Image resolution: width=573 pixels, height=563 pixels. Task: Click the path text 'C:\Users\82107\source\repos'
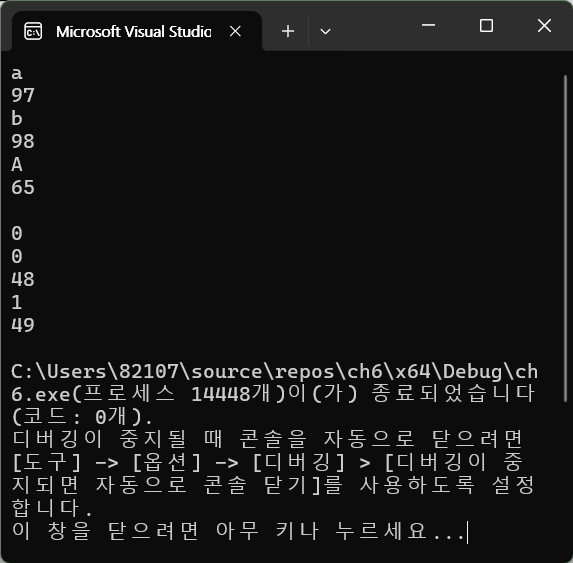172,372
